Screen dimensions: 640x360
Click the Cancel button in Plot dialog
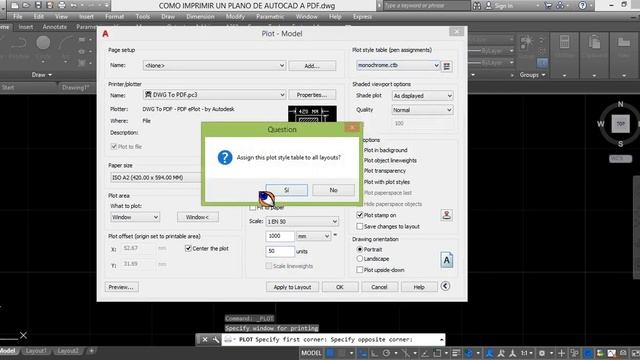379,287
